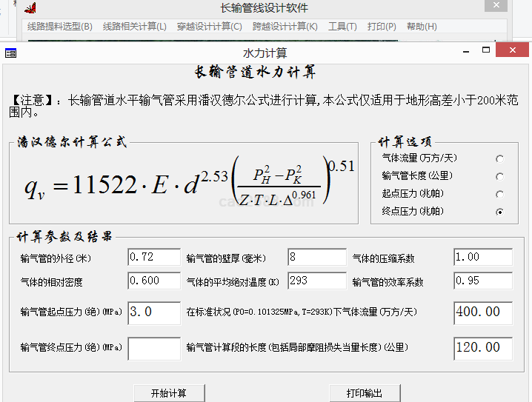Choose the 起点压力(兆帕) radio option
This screenshot has width=532, height=402.
[499, 194]
